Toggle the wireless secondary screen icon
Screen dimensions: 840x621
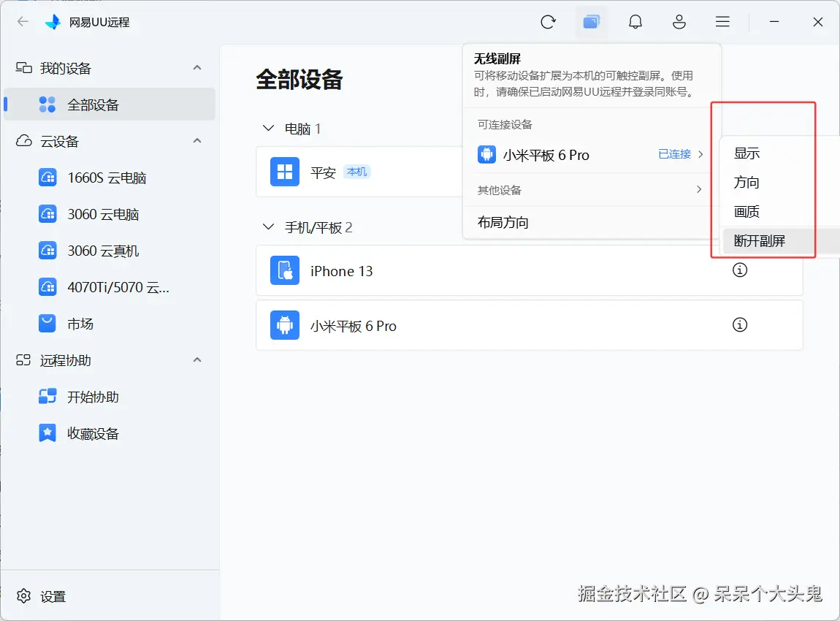(592, 22)
